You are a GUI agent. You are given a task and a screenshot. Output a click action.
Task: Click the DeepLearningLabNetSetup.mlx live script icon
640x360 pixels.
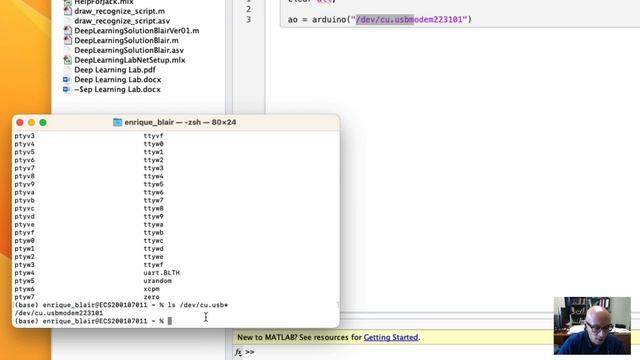tap(68, 60)
